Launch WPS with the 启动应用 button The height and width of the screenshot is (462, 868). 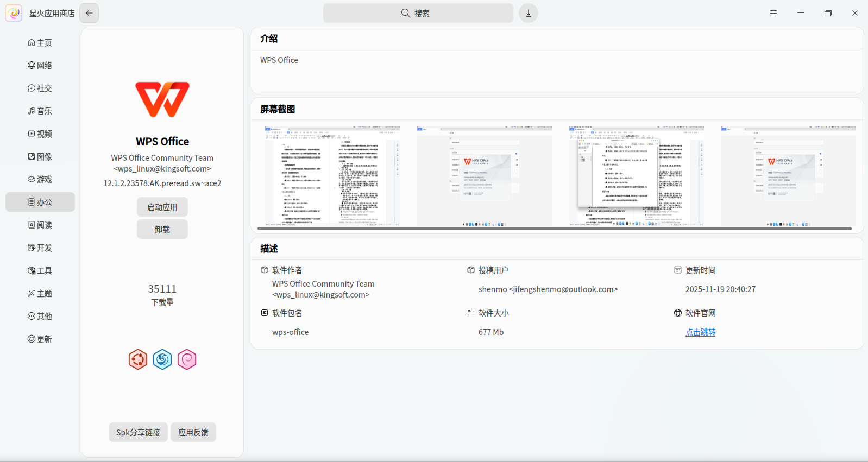[162, 207]
